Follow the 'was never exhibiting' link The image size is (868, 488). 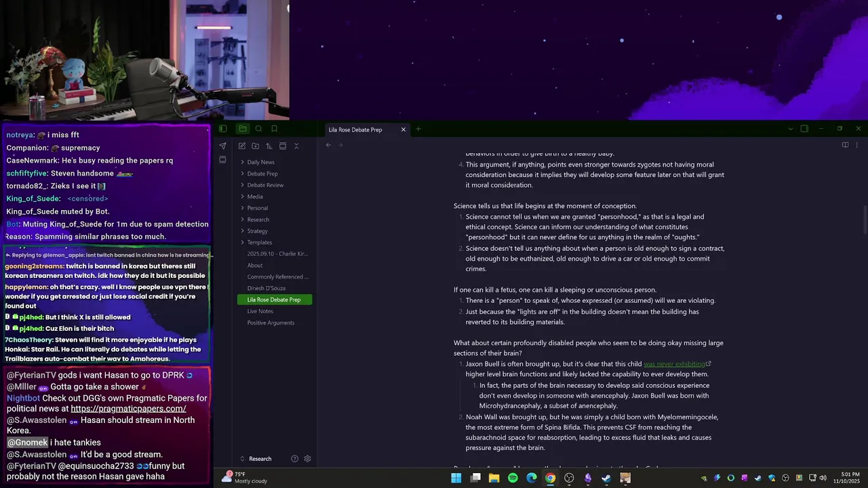(674, 364)
